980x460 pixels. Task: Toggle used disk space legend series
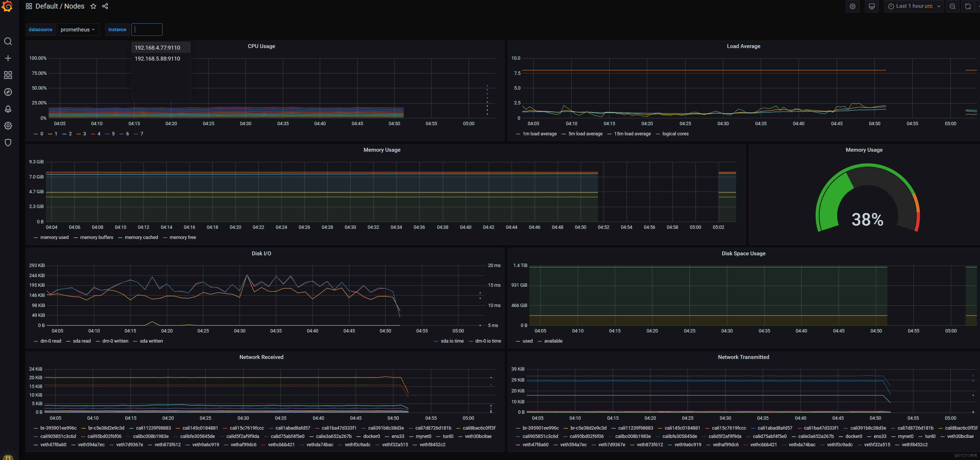[527, 341]
